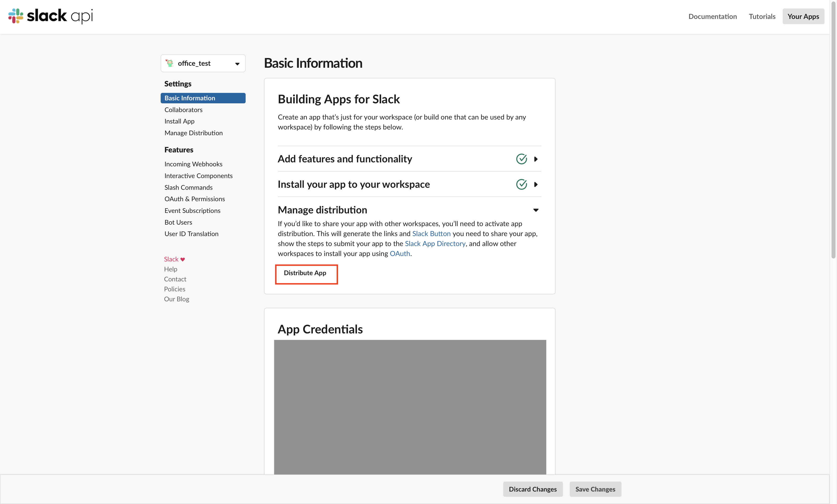Follow the OAuth link in distribution text
837x504 pixels.
click(400, 254)
